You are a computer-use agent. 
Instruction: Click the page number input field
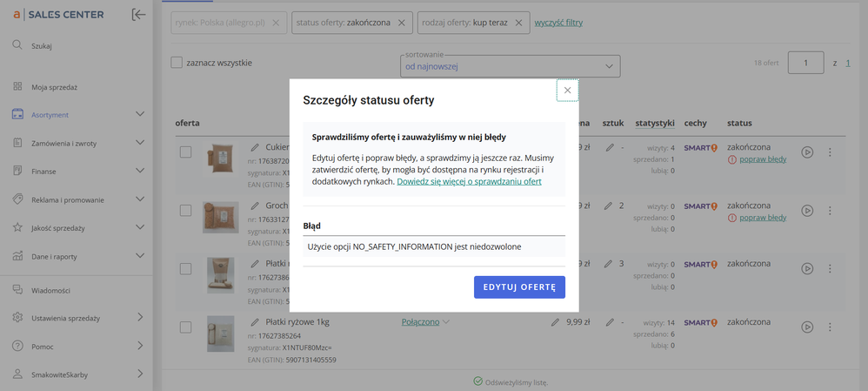805,64
